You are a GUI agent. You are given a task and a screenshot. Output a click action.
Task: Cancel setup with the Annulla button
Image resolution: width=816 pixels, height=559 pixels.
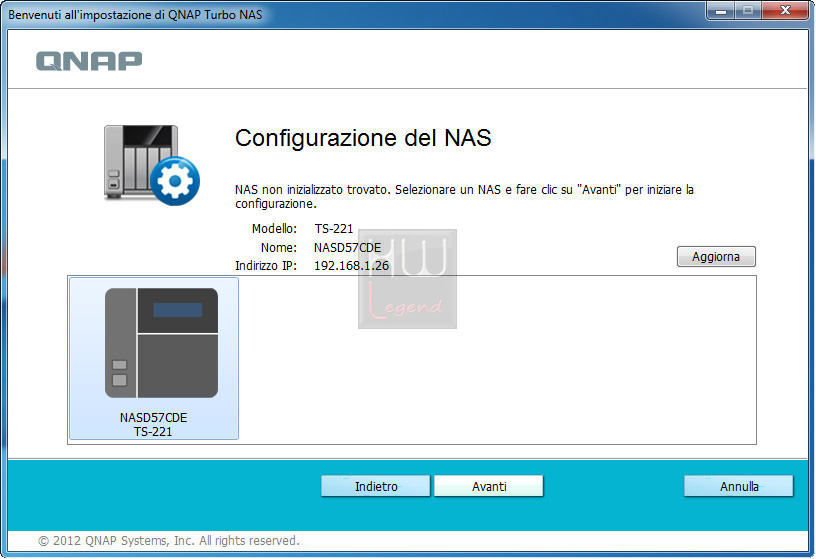[x=738, y=486]
